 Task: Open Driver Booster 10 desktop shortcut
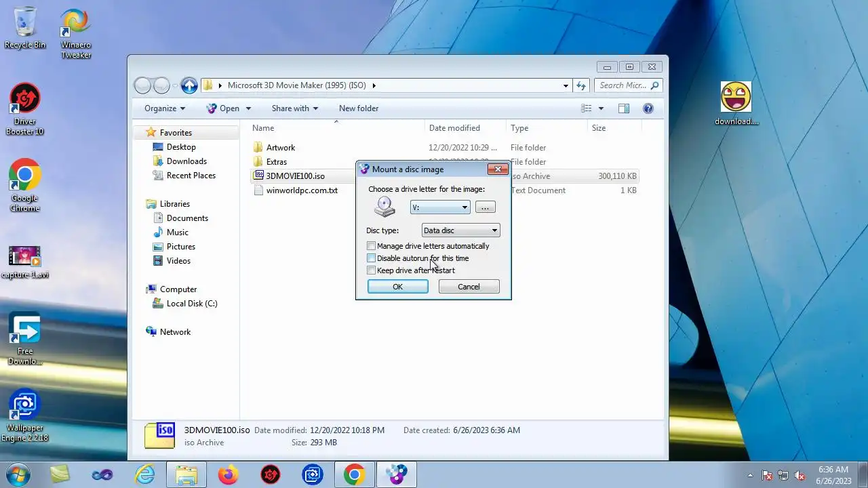click(25, 108)
